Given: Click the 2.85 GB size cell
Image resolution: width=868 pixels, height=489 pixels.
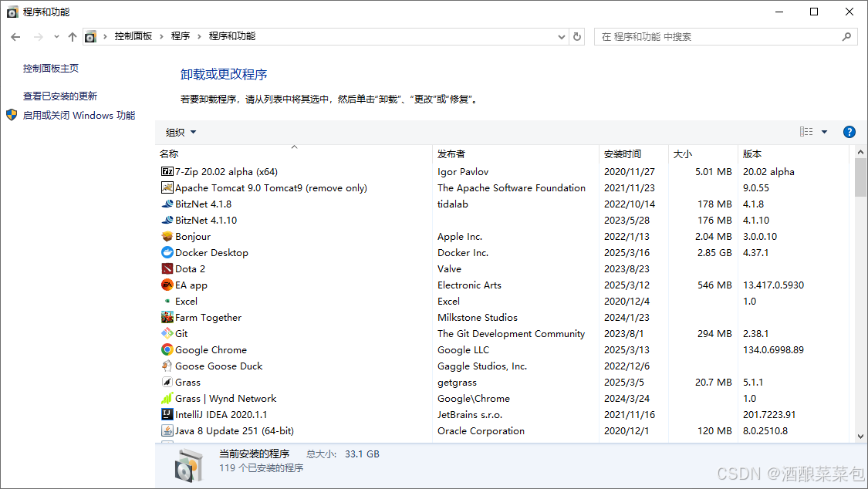Looking at the screenshot, I should [714, 252].
